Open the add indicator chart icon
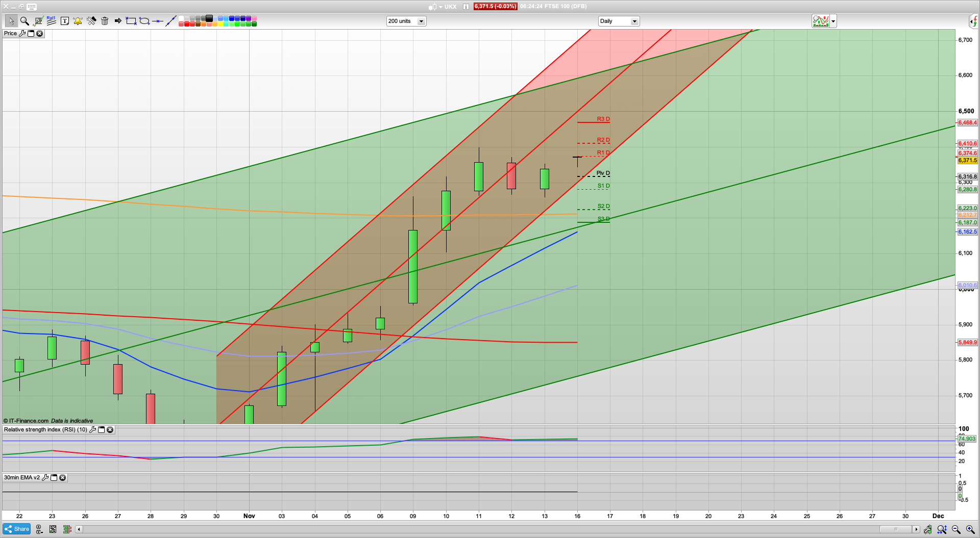 820,21
